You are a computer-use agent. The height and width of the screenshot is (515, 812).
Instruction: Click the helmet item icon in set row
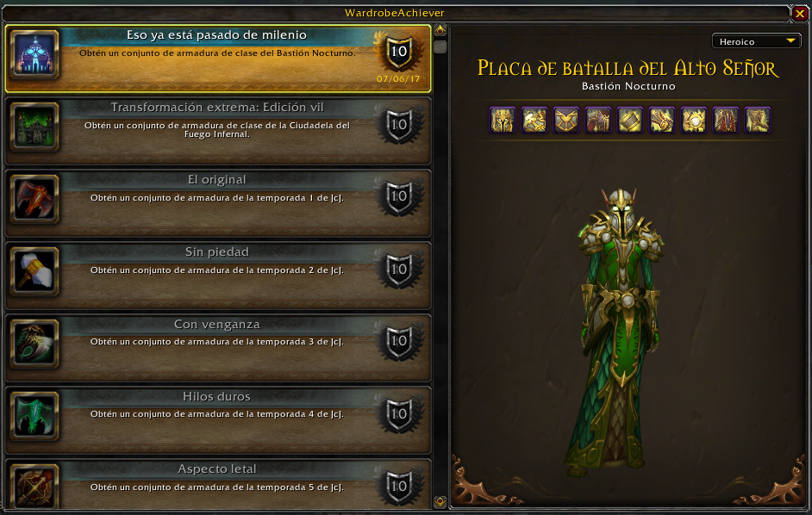(503, 120)
